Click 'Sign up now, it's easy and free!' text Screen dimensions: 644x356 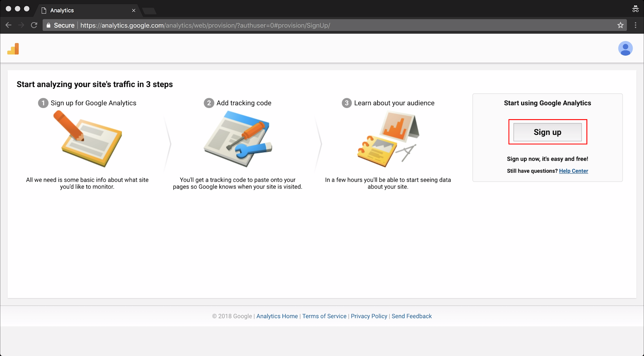(x=547, y=159)
